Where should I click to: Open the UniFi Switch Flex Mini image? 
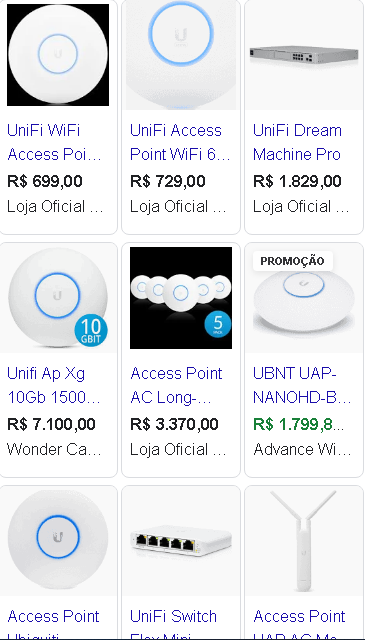coord(180,541)
